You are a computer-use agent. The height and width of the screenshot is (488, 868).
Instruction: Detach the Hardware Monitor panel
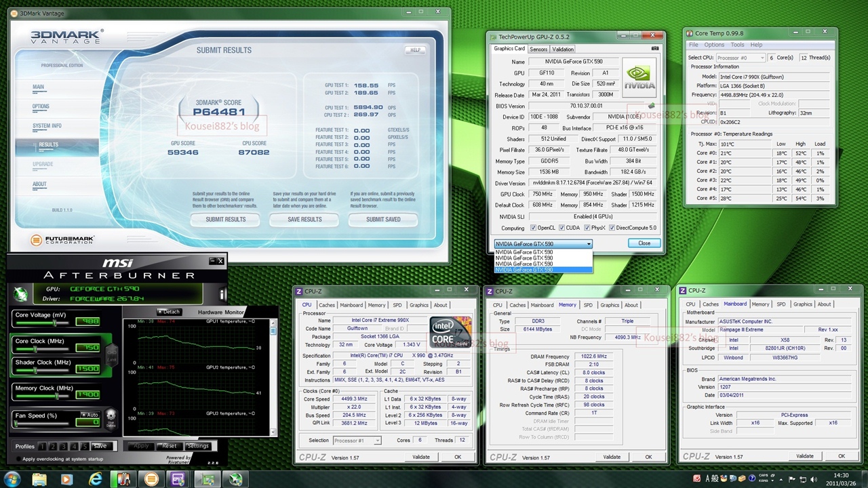click(169, 312)
